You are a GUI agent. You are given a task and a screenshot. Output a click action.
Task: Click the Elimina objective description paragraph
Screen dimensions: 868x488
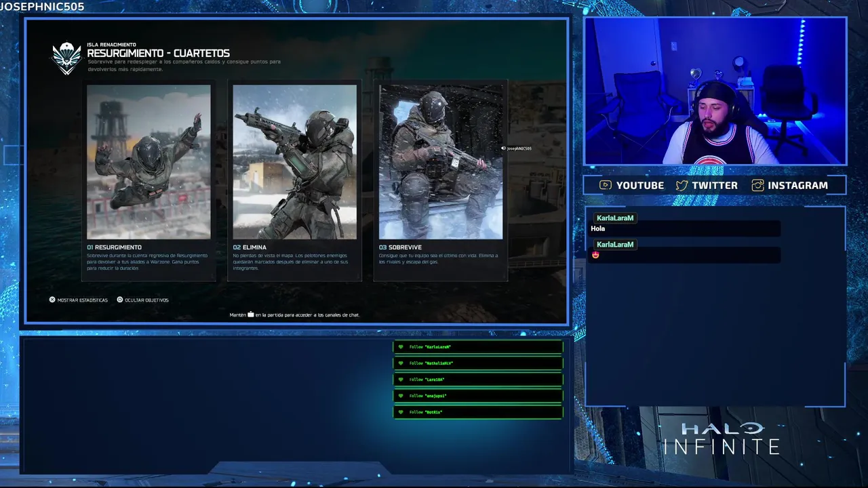(291, 262)
